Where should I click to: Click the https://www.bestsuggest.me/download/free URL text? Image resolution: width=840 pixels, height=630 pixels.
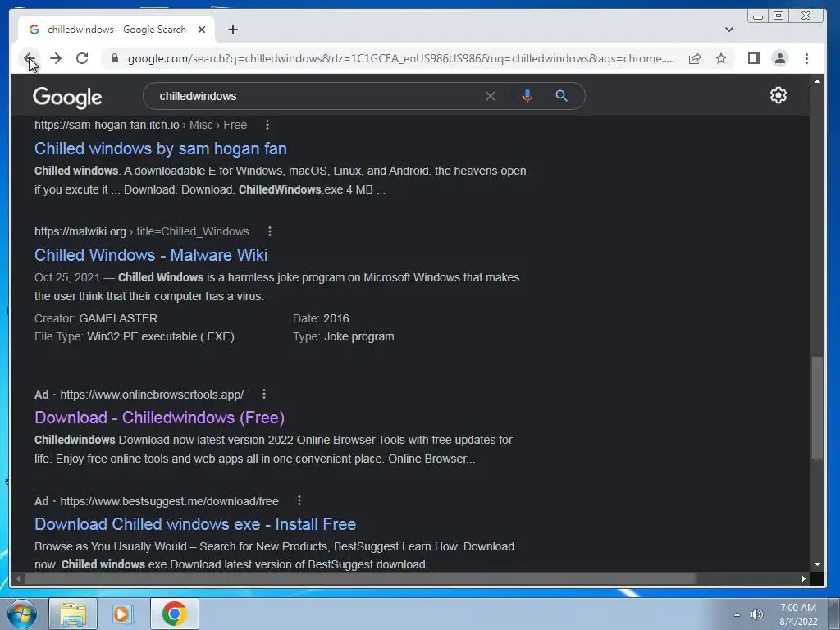pos(169,501)
